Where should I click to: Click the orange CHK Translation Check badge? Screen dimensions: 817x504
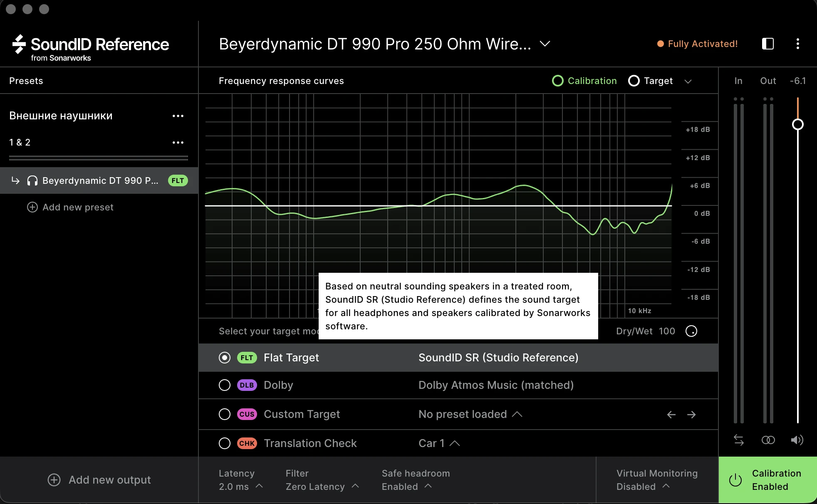click(247, 443)
